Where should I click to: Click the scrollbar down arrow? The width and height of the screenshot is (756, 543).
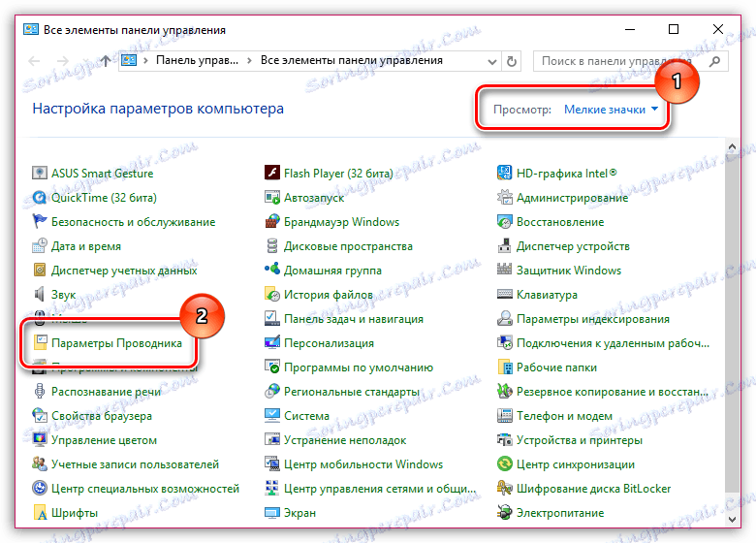[x=732, y=520]
